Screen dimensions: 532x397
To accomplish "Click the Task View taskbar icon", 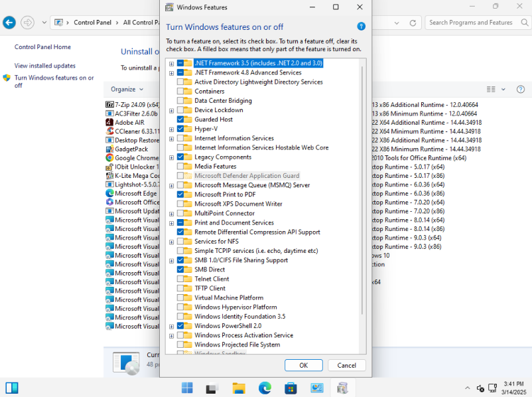I will coord(213,388).
